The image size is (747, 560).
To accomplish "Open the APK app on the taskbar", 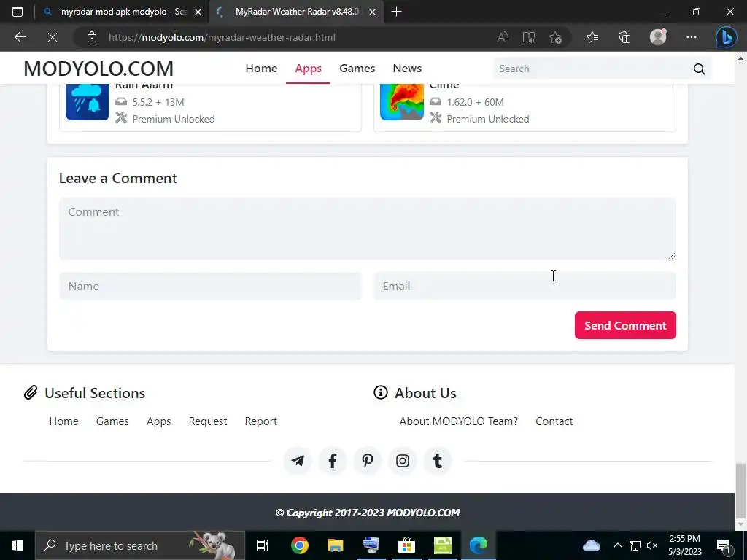I will coord(443,545).
